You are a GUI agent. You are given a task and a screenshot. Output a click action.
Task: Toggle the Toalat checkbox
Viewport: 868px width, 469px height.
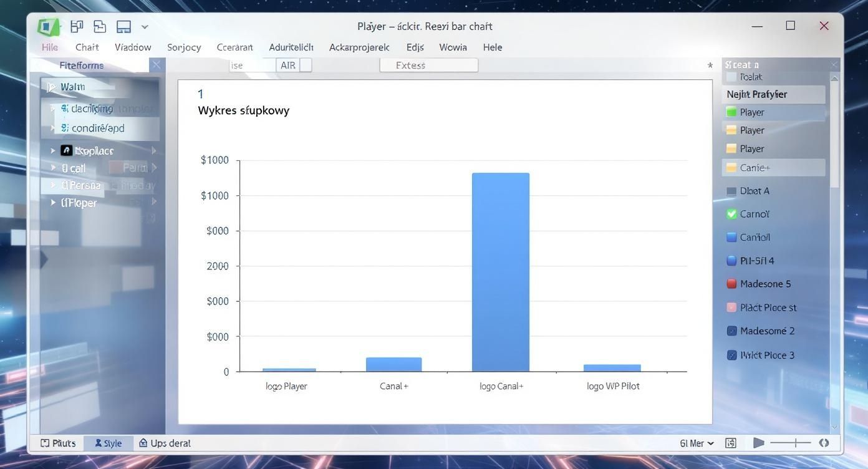coord(731,77)
